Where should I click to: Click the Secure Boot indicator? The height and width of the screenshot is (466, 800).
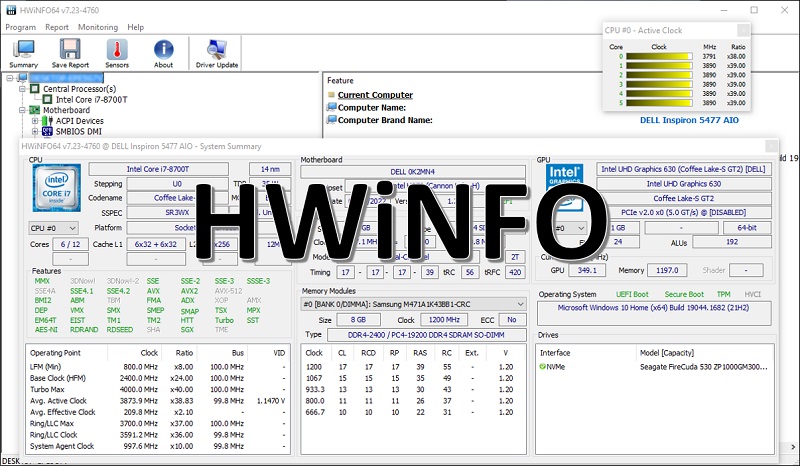[684, 294]
